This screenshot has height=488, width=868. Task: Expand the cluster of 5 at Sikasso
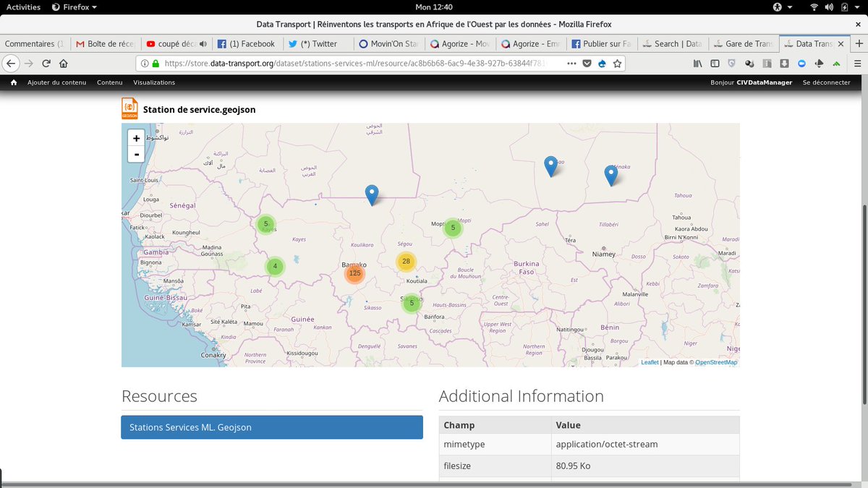412,303
